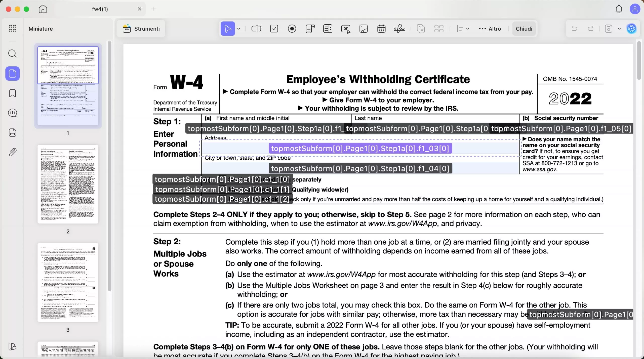Open the align fields dropdown

[463, 29]
